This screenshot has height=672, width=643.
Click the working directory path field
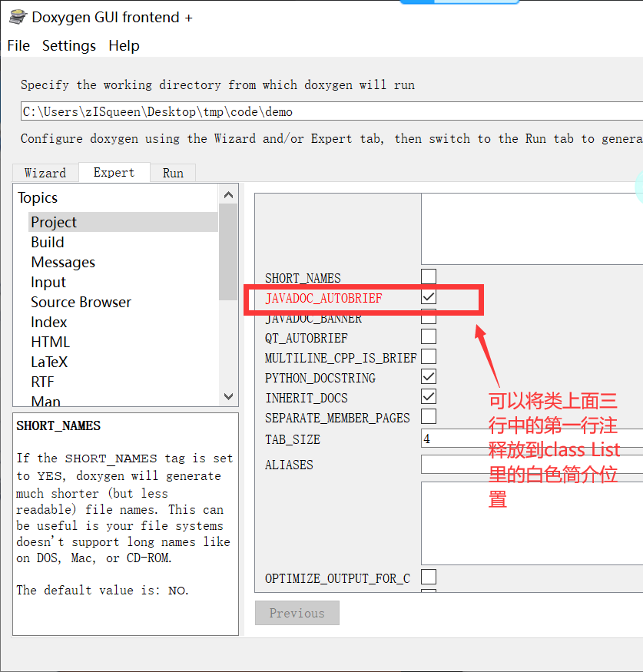click(x=332, y=111)
